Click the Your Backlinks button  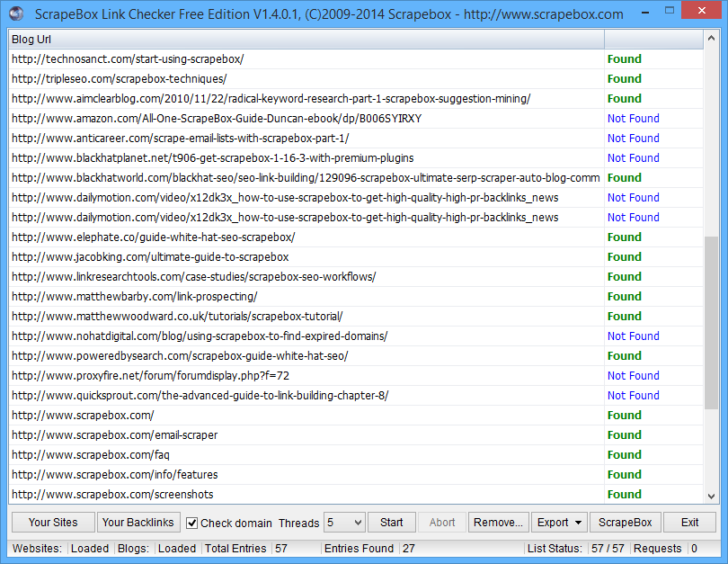coord(138,523)
